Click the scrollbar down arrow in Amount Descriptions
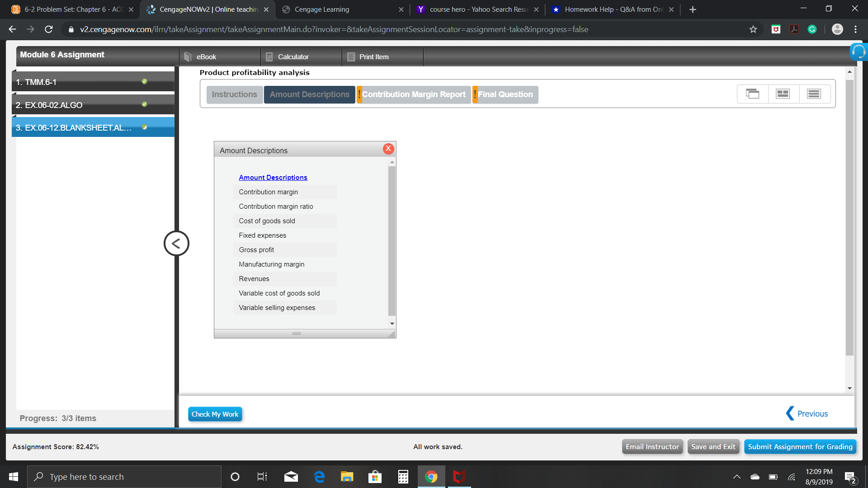This screenshot has height=488, width=868. point(392,324)
